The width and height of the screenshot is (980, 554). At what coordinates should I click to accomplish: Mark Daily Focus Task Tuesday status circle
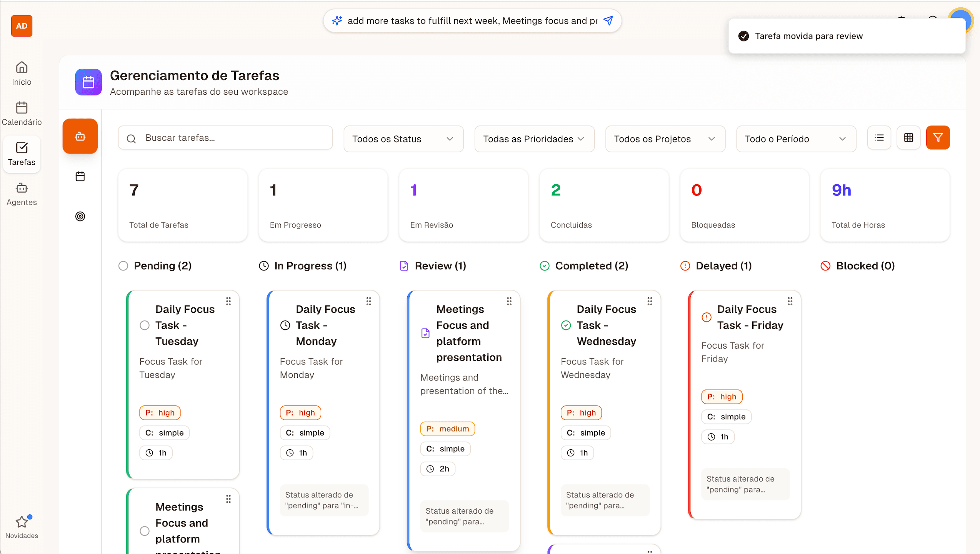tap(145, 325)
